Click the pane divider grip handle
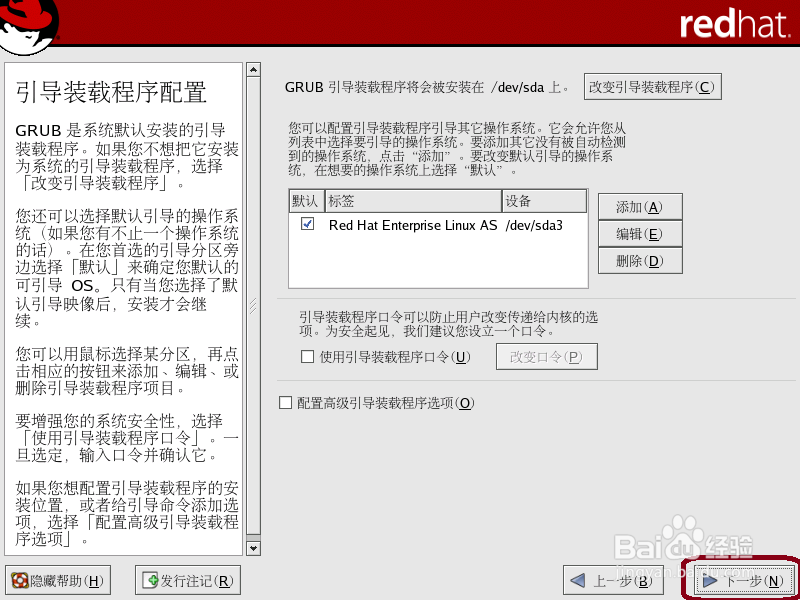The width and height of the screenshot is (800, 600). pyautogui.click(x=253, y=306)
